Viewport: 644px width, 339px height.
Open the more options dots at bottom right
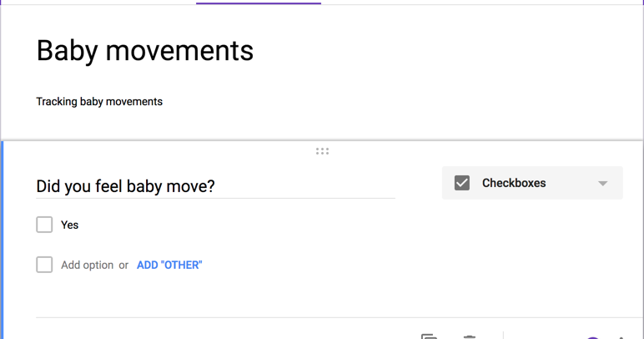point(621,338)
